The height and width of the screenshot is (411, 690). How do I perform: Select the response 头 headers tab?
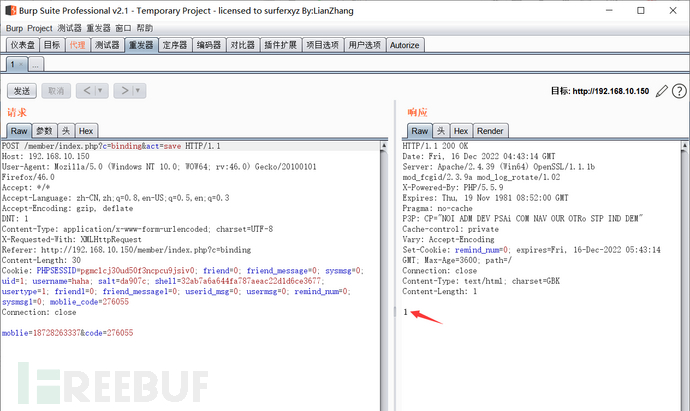(441, 131)
